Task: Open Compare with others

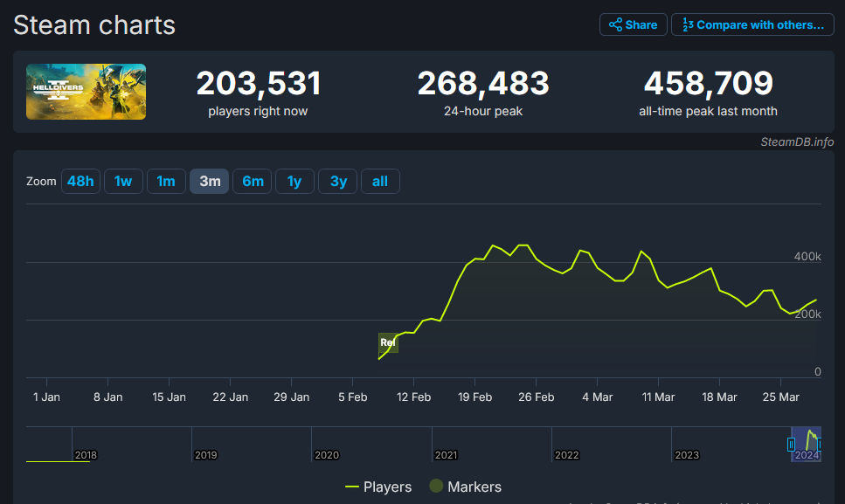Action: click(752, 24)
